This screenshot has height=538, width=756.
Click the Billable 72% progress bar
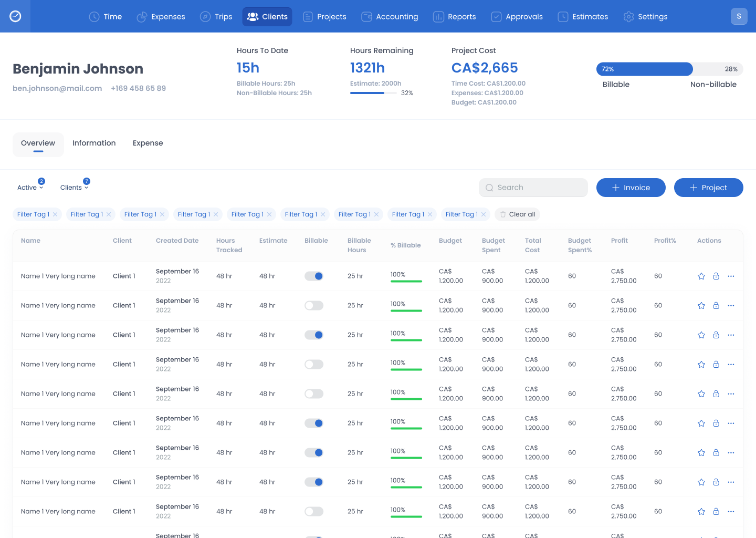point(644,69)
